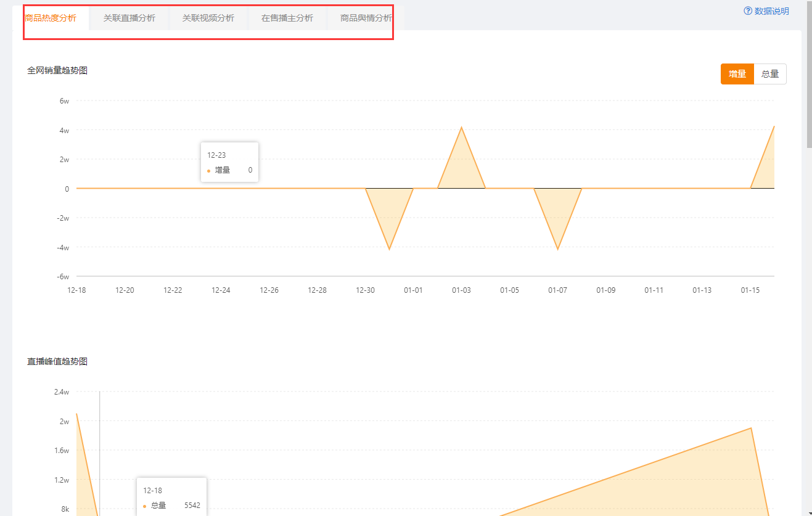The image size is (812, 516).
Task: Click the 01-03 x-axis date label
Action: [x=461, y=290]
